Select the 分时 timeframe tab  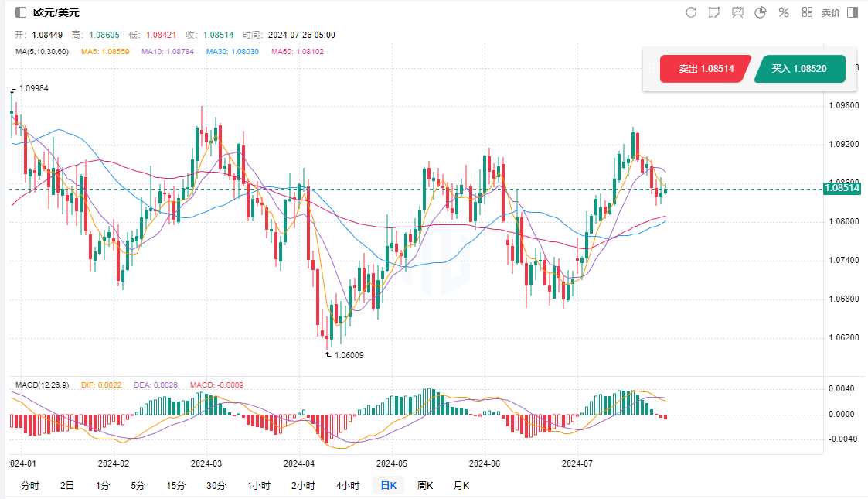pyautogui.click(x=29, y=486)
